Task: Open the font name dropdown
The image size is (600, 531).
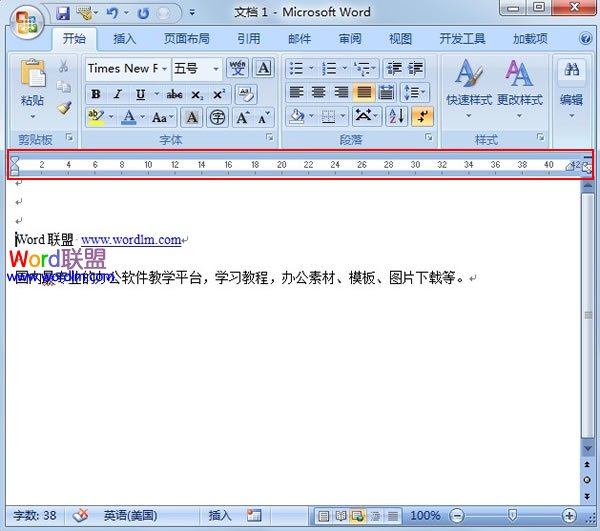Action: click(x=164, y=68)
